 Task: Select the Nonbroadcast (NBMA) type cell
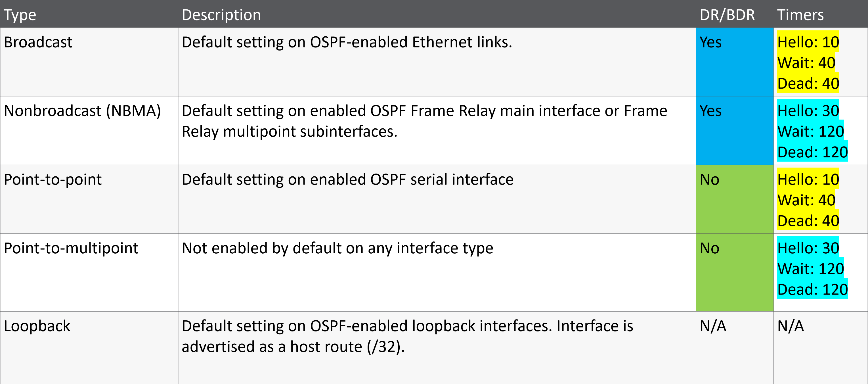tap(82, 111)
